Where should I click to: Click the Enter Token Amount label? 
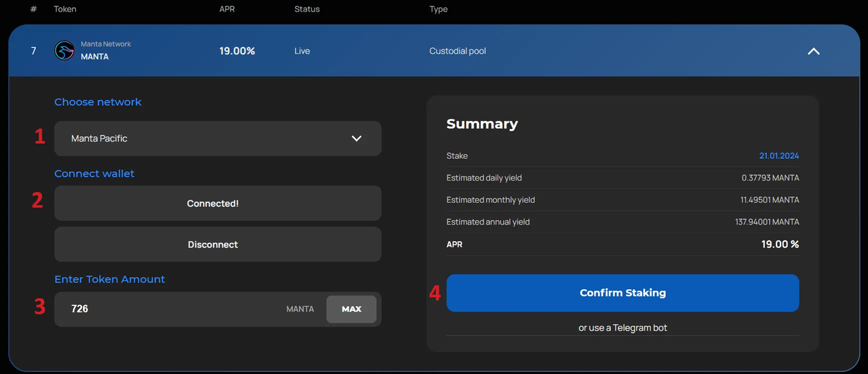[x=110, y=280]
